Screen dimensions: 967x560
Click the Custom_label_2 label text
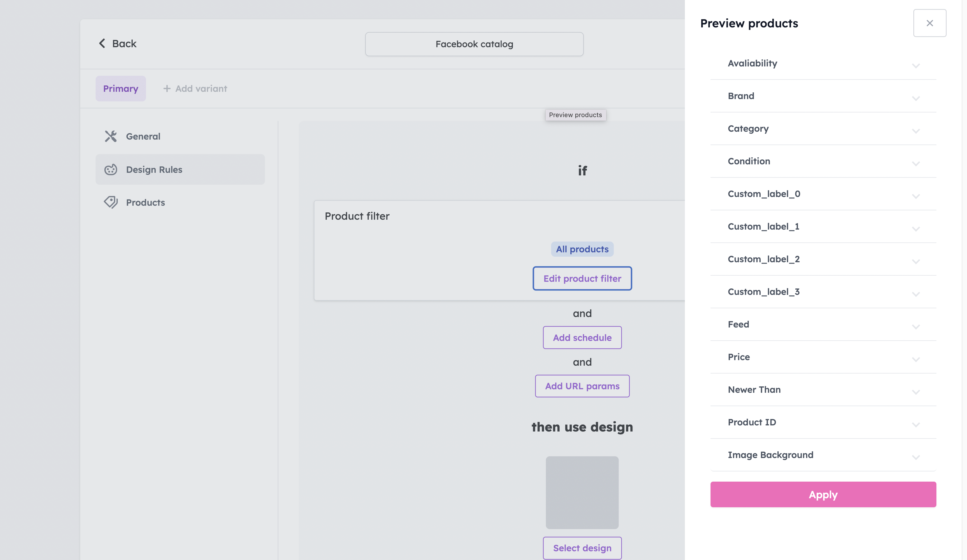[764, 259]
